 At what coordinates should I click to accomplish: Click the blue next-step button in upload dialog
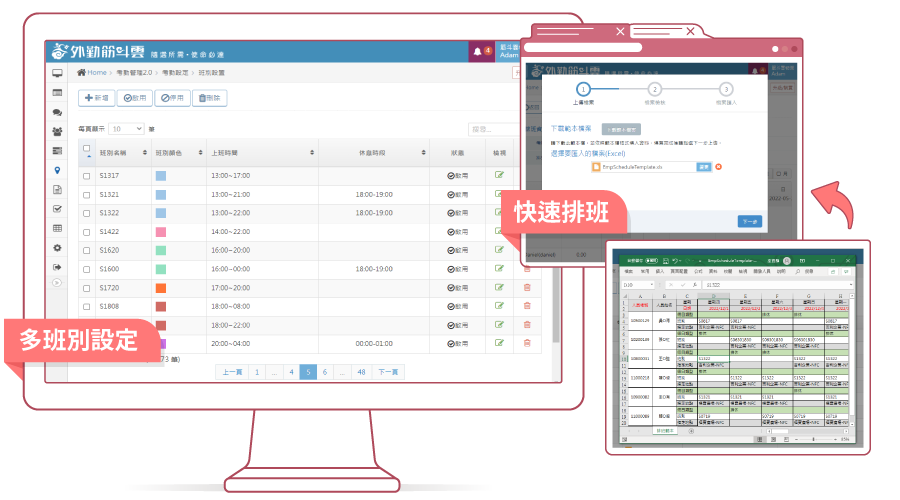click(x=750, y=222)
